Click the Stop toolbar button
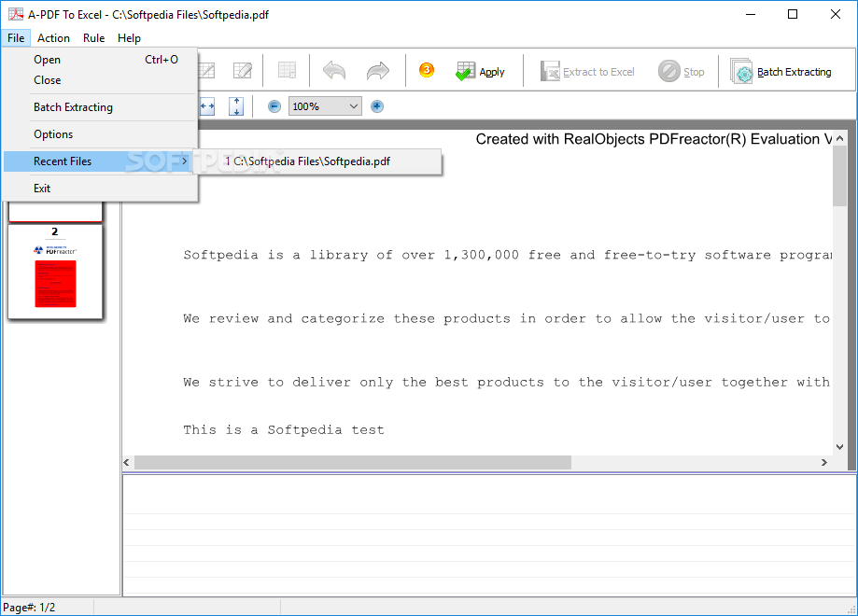858x616 pixels. coord(682,72)
